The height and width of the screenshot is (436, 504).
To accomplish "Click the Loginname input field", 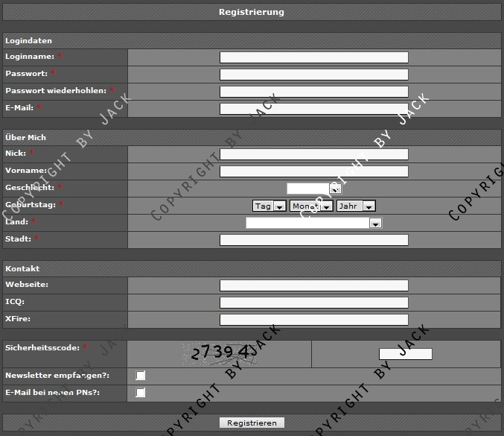I will click(313, 57).
